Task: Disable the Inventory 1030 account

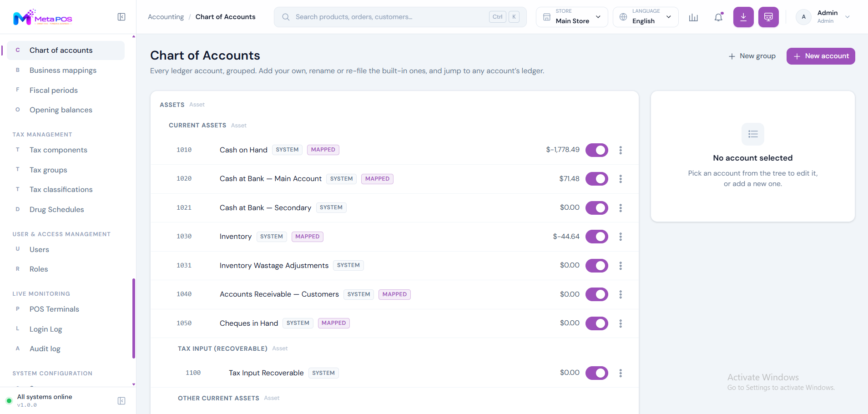Action: pyautogui.click(x=597, y=237)
